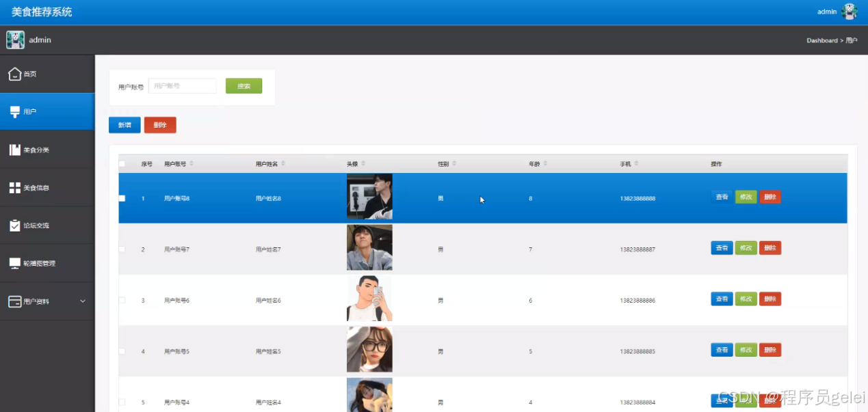
Task: Click the 美食推荐系统 title in header
Action: (x=42, y=12)
